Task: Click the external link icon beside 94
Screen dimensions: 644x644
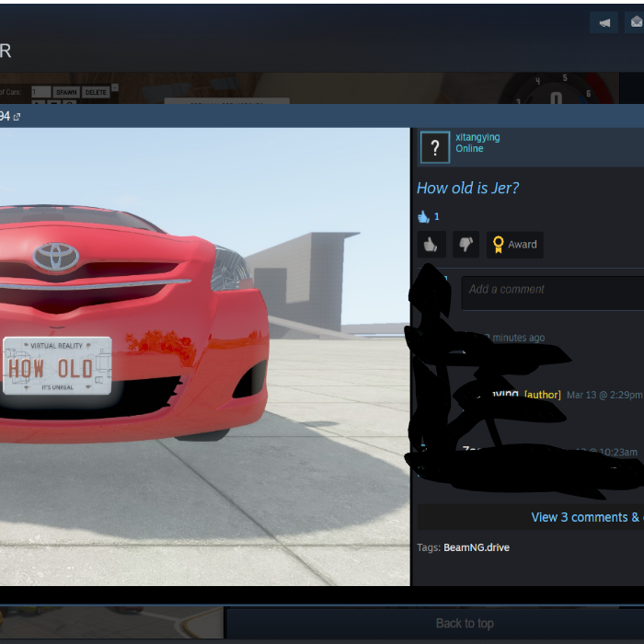Action: (x=17, y=117)
